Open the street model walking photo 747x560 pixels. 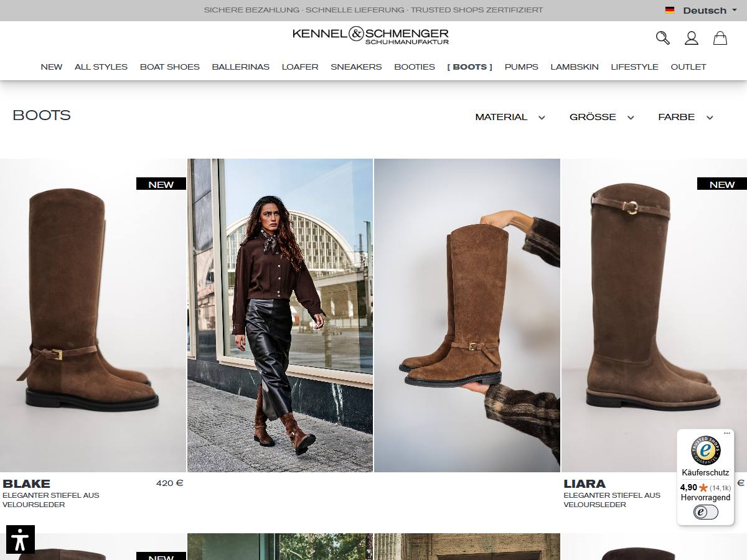280,315
